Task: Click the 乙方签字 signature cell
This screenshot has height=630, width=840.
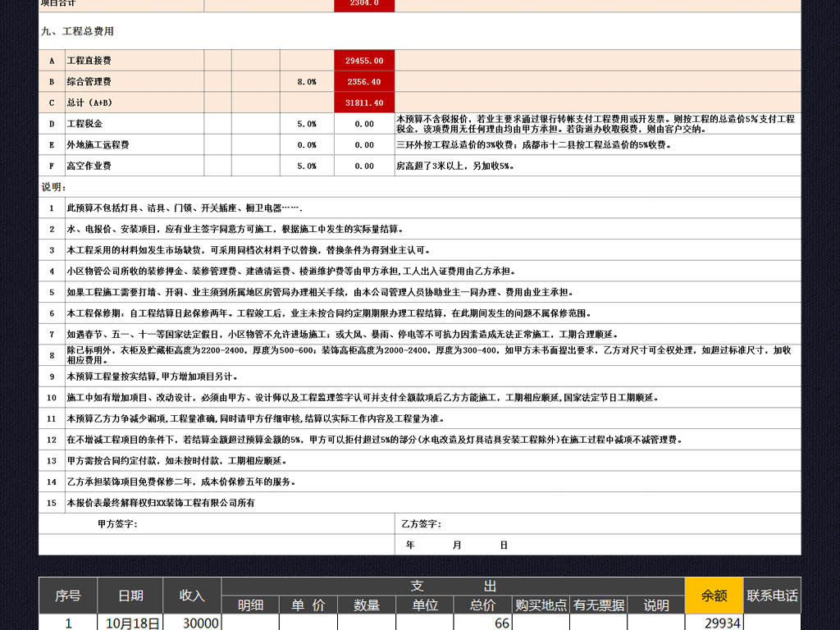Action: point(597,524)
